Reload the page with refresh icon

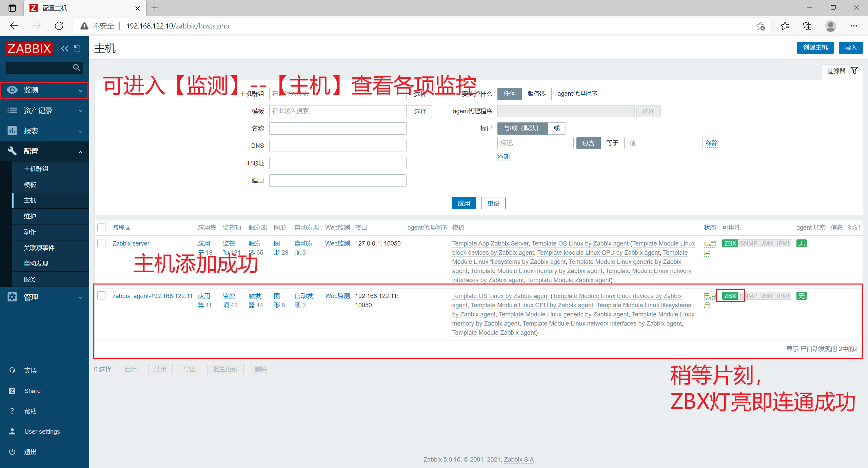coord(59,26)
